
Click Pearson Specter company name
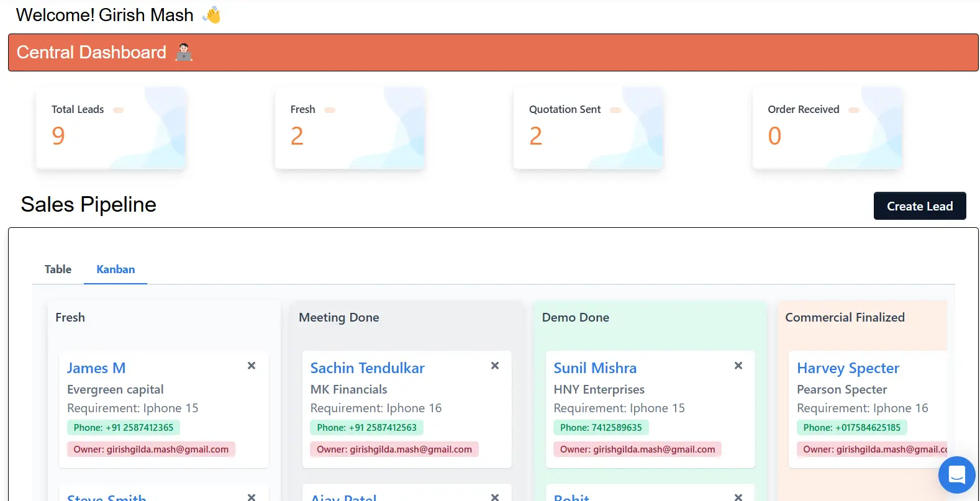click(x=842, y=389)
